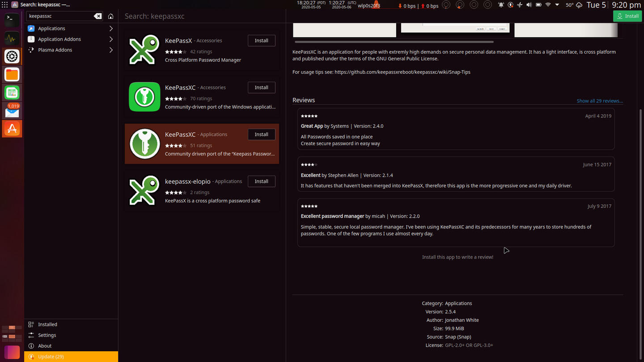
Task: Expand the Application Addons arrow
Action: (111, 39)
